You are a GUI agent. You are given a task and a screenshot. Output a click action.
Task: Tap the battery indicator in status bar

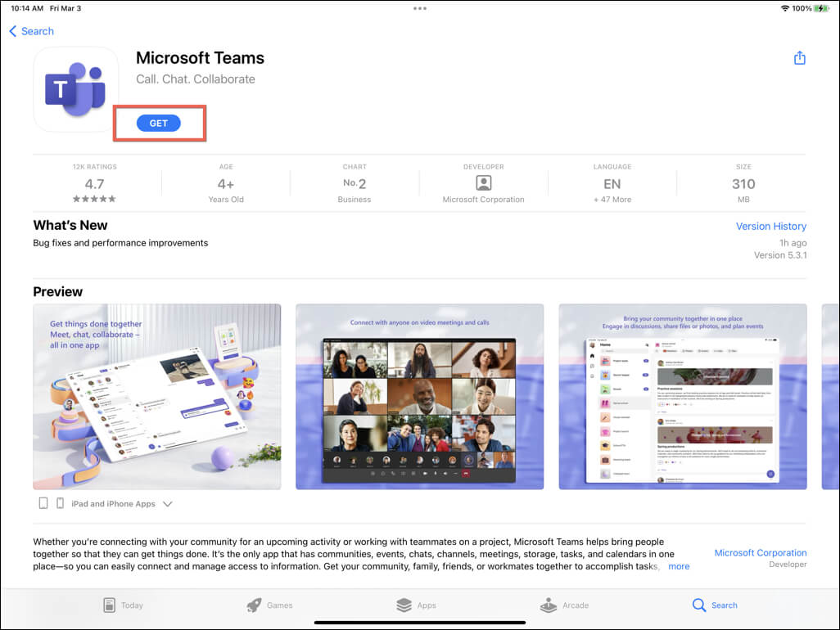pos(821,8)
